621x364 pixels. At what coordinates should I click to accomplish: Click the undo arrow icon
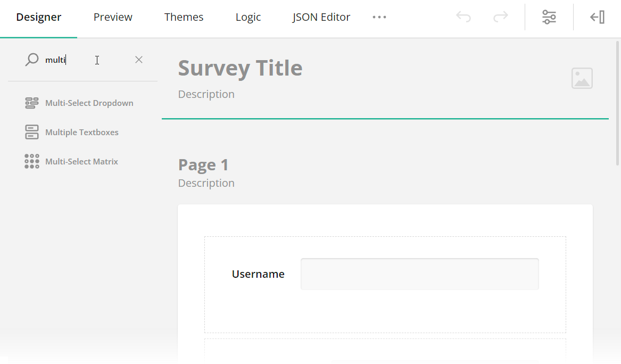click(x=463, y=16)
